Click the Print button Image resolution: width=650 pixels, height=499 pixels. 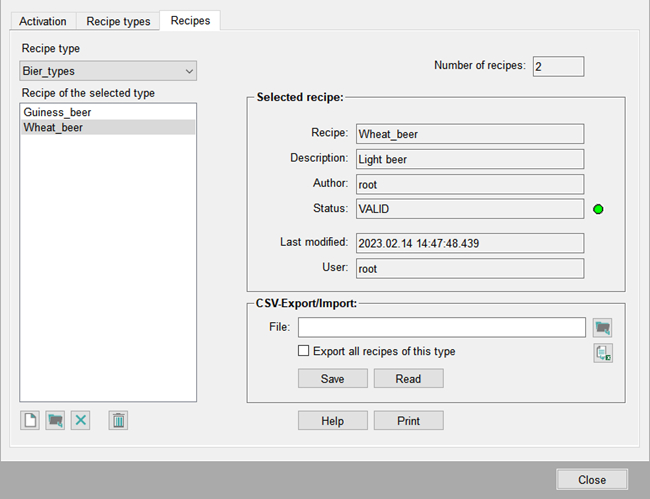pyautogui.click(x=408, y=421)
